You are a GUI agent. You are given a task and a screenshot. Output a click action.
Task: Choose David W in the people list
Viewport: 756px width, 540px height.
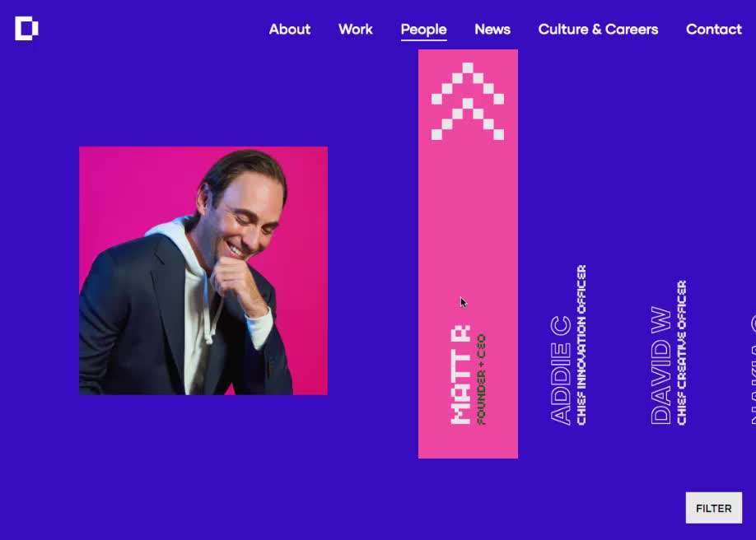660,365
